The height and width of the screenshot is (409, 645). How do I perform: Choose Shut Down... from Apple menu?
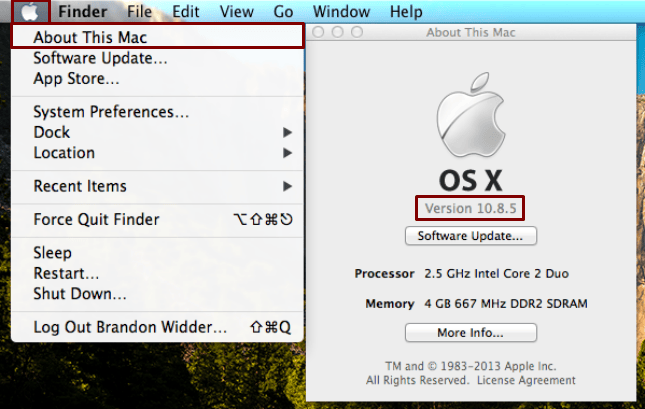point(158,294)
